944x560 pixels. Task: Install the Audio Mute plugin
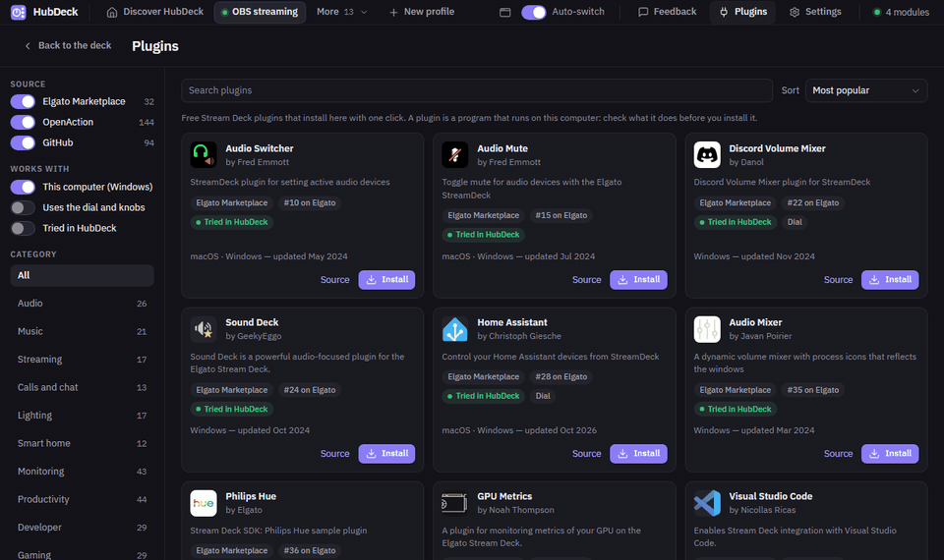point(638,280)
